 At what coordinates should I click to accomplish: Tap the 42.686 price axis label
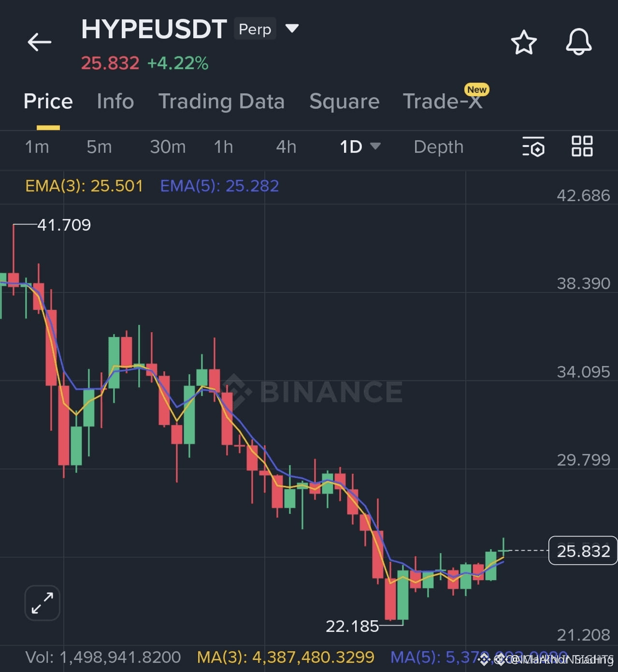click(x=583, y=195)
